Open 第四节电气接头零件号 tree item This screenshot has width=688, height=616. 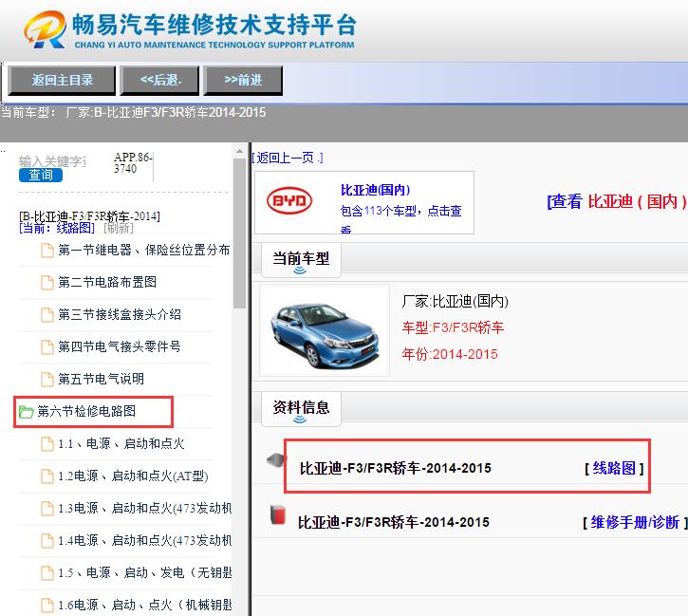pyautogui.click(x=120, y=346)
